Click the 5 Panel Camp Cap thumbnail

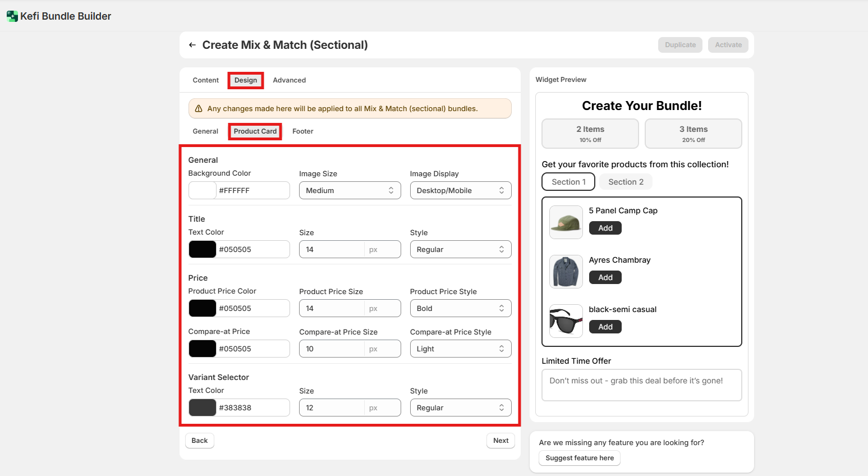(566, 222)
